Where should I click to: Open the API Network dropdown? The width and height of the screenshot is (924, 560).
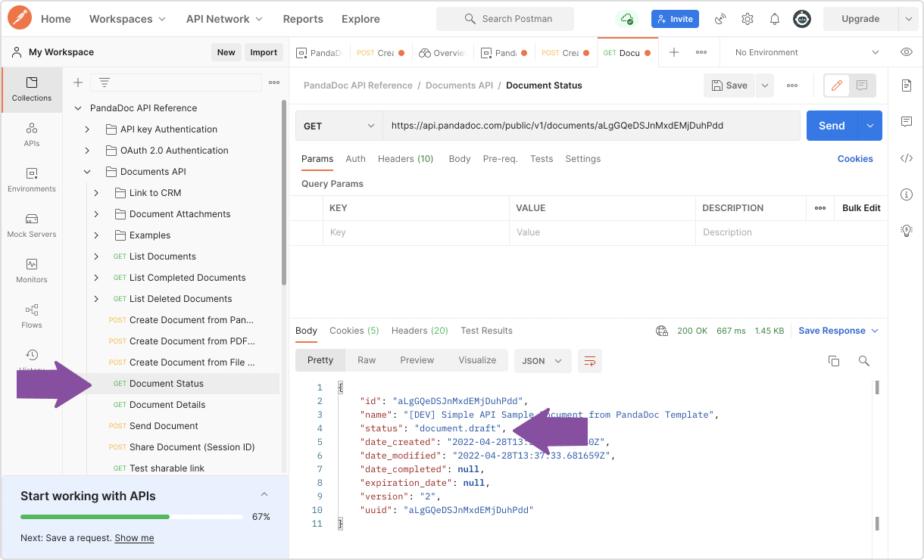tap(224, 19)
